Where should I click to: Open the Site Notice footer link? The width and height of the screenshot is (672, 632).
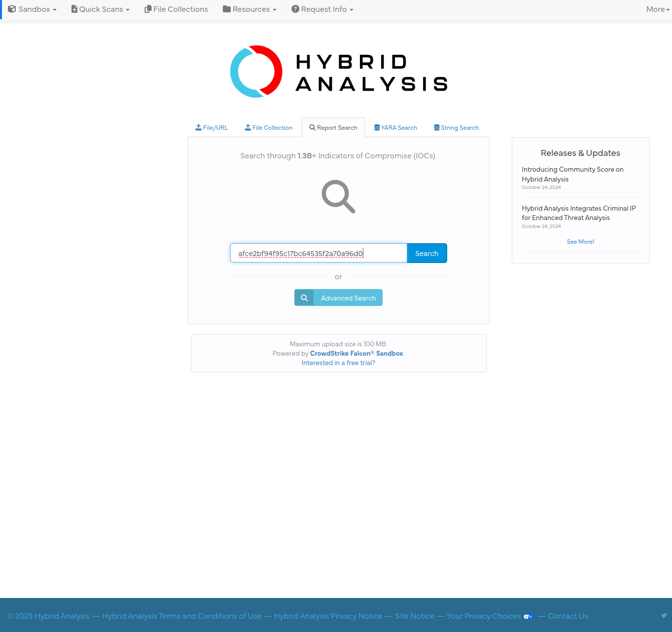click(x=415, y=616)
